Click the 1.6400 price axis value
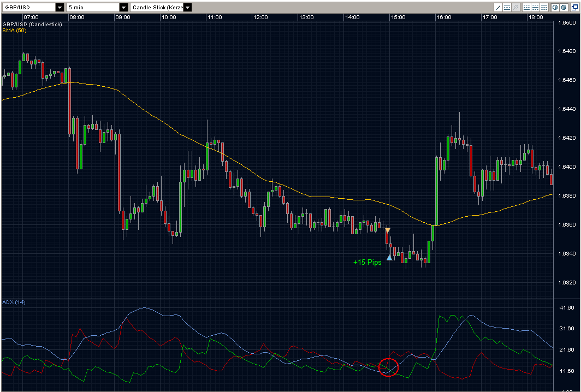 [567, 167]
